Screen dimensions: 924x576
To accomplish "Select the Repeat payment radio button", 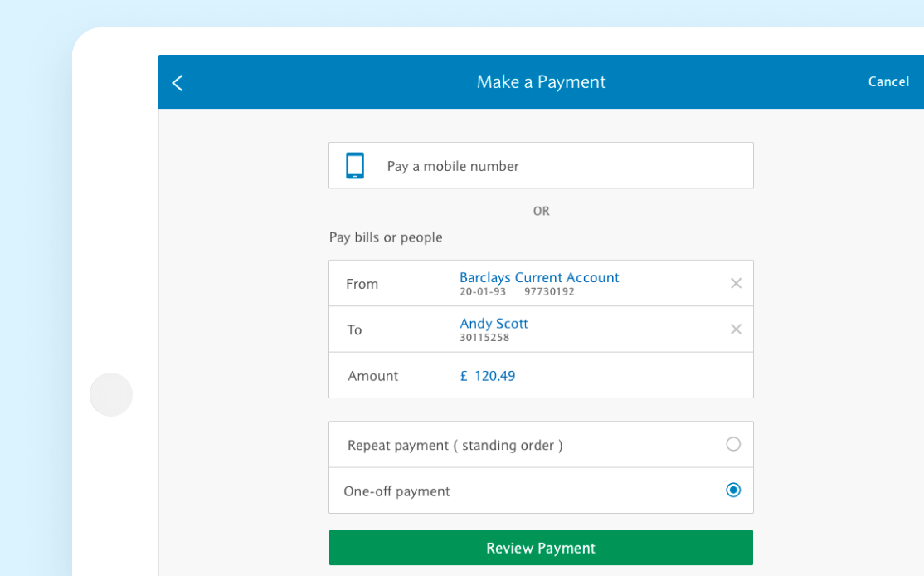I will [x=733, y=444].
